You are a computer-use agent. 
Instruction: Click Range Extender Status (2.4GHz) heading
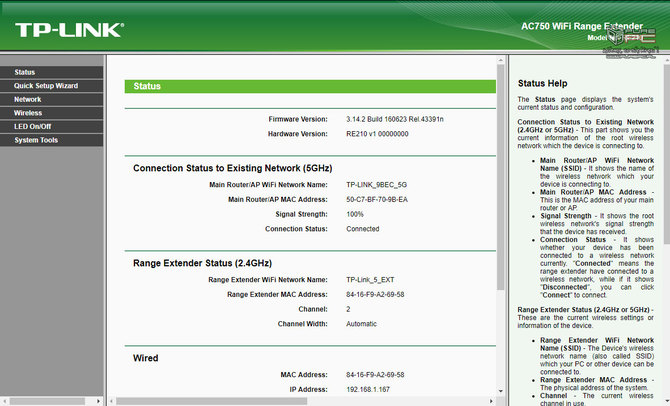click(203, 263)
